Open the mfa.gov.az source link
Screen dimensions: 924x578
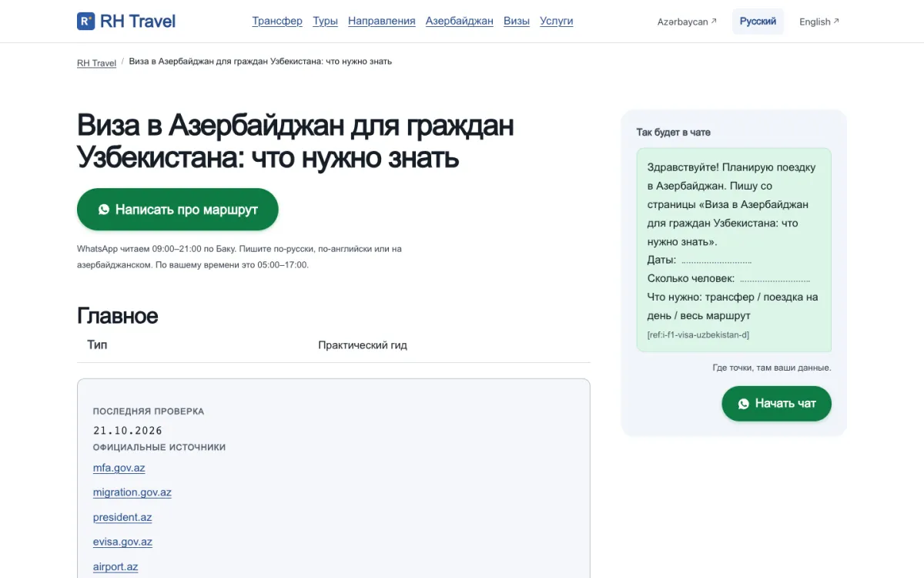point(119,468)
